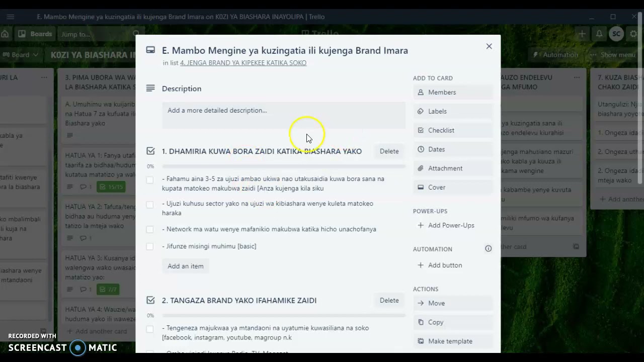This screenshot has width=644, height=362.
Task: Click Make template action
Action: tap(453, 341)
